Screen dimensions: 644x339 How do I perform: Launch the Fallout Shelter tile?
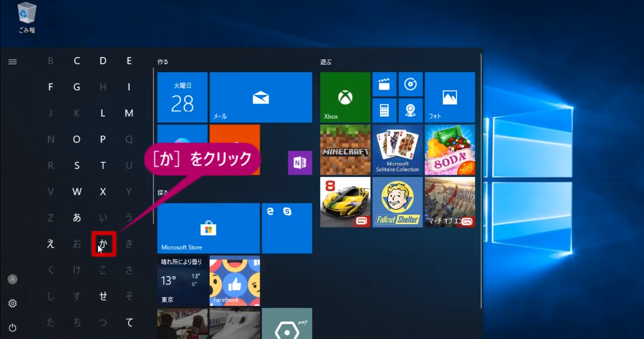pos(397,202)
